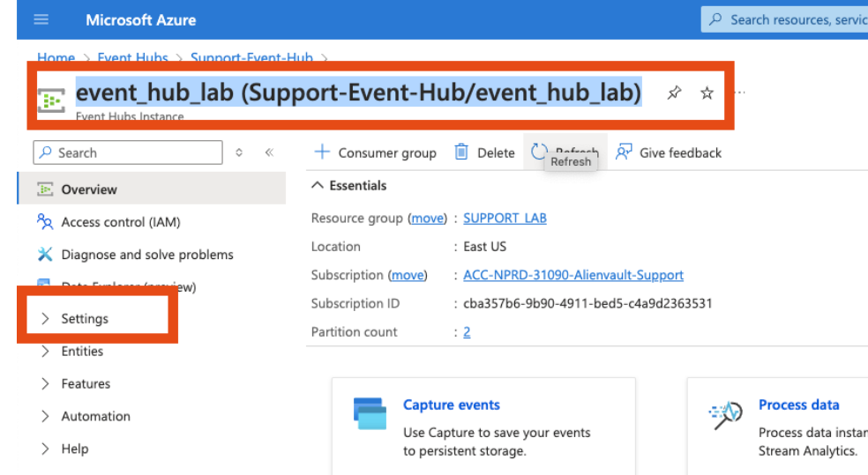
Task: Focus the Search resources box
Action: (784, 20)
